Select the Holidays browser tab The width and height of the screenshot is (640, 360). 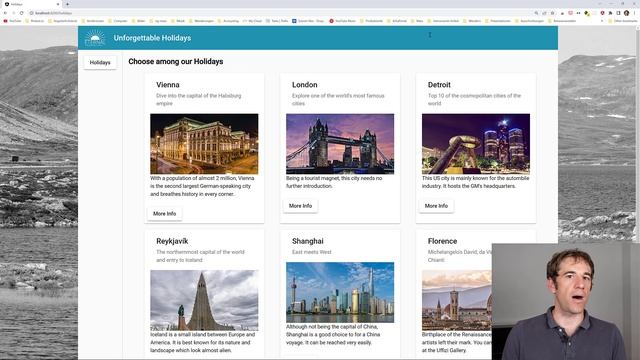[x=32, y=4]
